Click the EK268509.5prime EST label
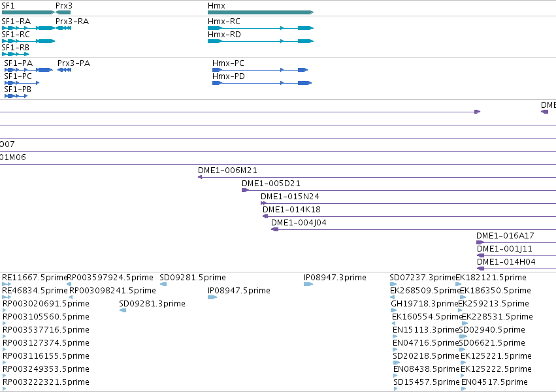The width and height of the screenshot is (556, 392). tap(425, 291)
